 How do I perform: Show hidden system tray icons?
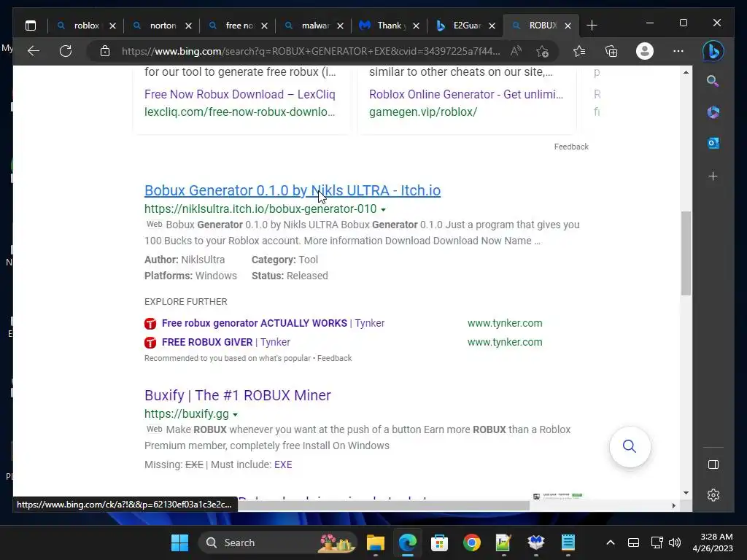pyautogui.click(x=611, y=542)
